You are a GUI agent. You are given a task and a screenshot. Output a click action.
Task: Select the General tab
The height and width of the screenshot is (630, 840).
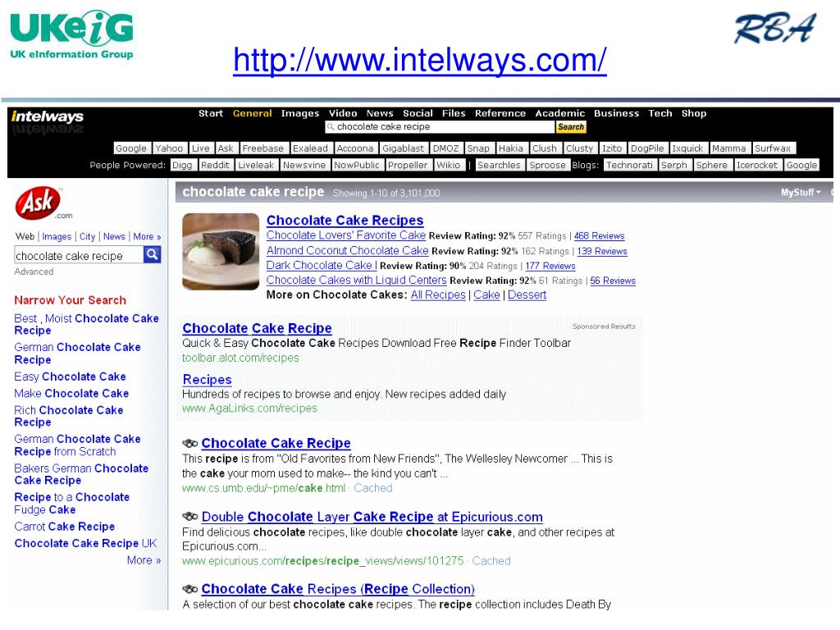[253, 113]
